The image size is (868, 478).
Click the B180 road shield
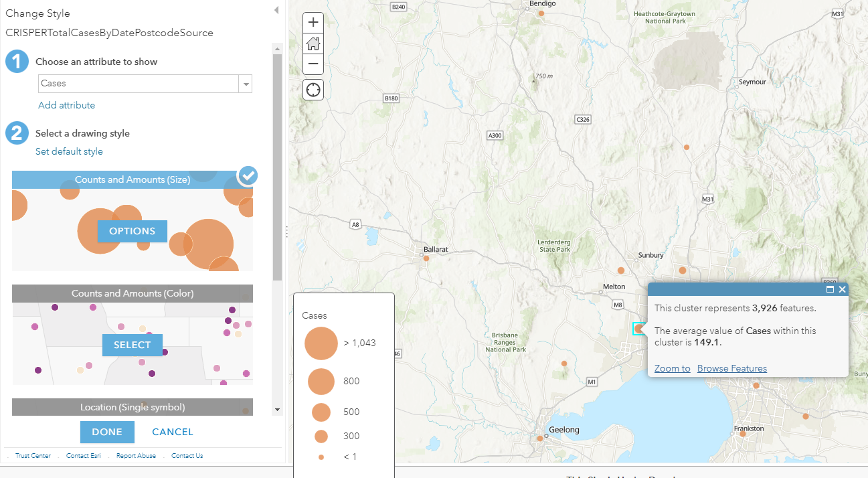[x=392, y=98]
